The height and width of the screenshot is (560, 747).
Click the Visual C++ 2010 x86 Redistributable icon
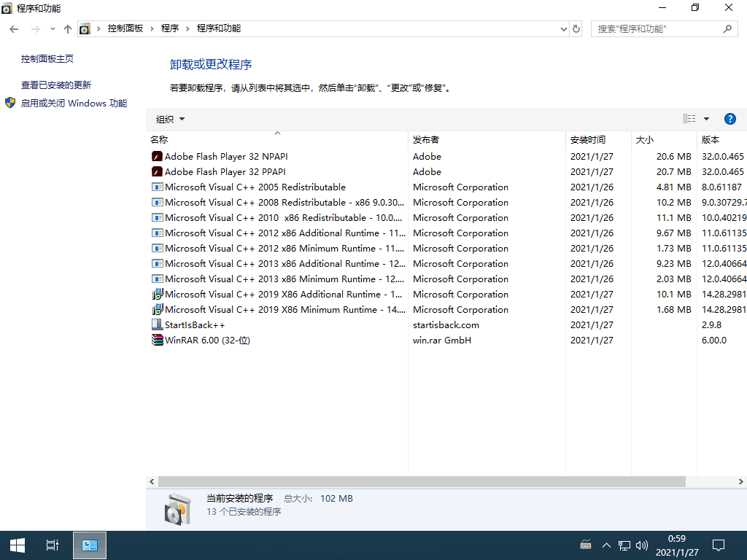click(x=157, y=217)
